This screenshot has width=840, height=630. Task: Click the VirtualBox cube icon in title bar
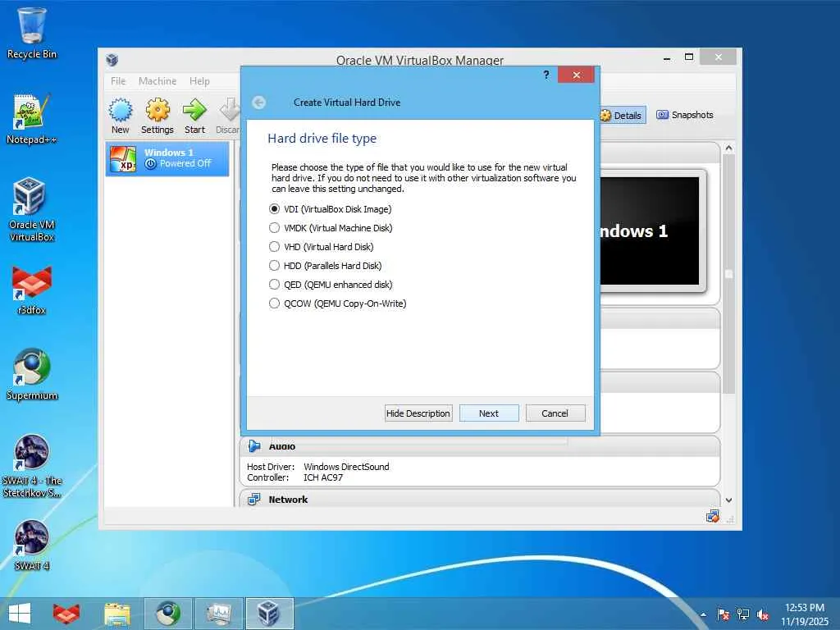(x=112, y=59)
